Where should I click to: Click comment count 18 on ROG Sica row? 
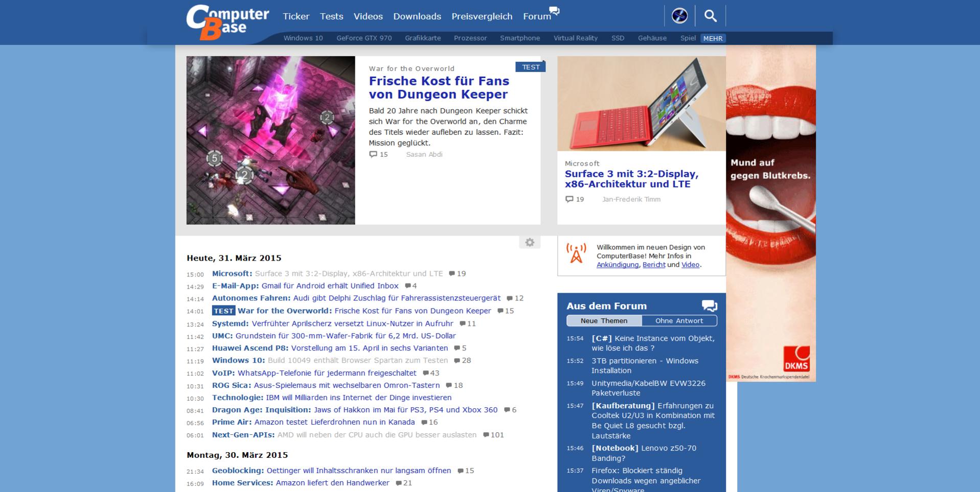coord(454,386)
